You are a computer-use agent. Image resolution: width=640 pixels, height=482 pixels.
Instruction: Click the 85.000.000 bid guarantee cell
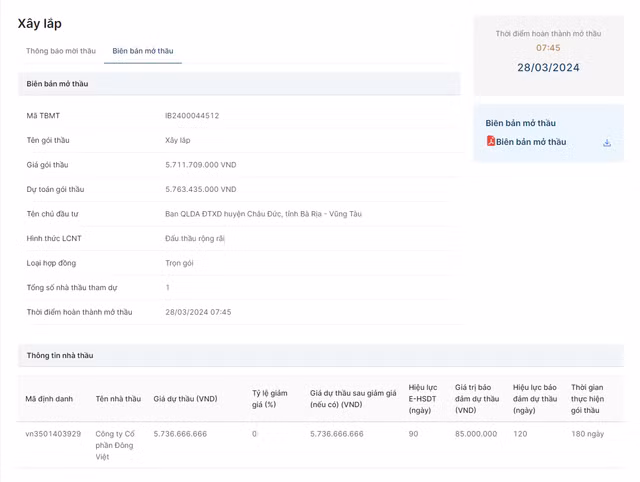[x=476, y=434]
